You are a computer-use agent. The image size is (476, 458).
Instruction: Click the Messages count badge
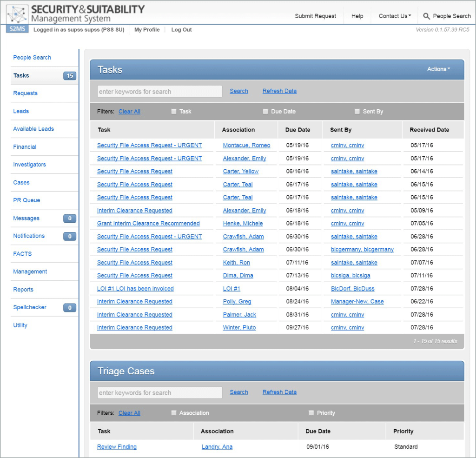click(70, 219)
